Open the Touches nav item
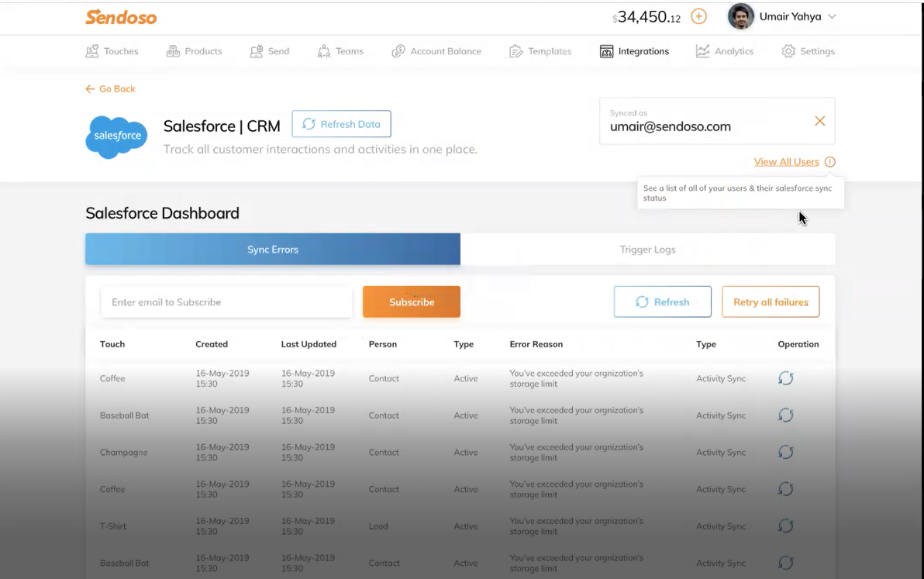924x579 pixels. point(112,51)
